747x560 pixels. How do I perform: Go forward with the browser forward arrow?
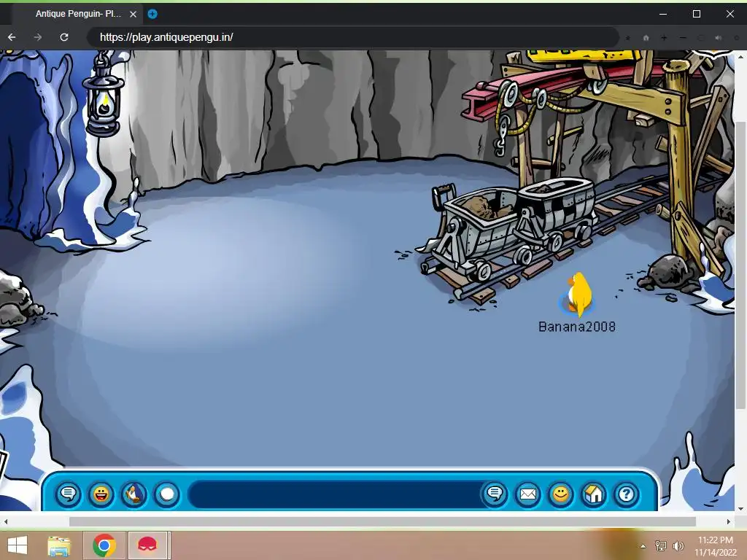pos(38,37)
